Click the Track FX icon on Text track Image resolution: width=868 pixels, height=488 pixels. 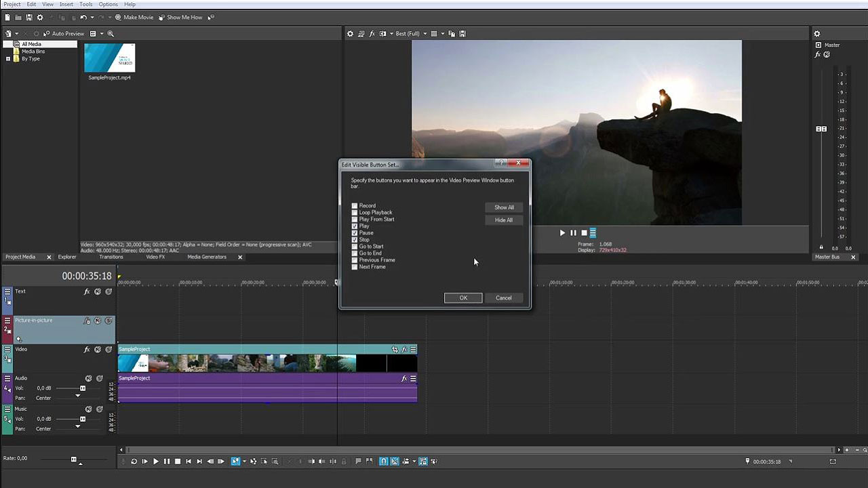coord(87,291)
